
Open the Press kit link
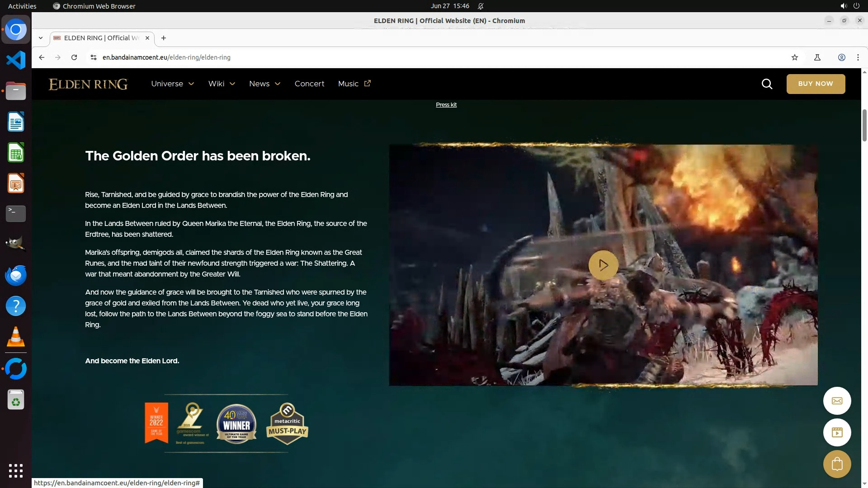click(446, 105)
